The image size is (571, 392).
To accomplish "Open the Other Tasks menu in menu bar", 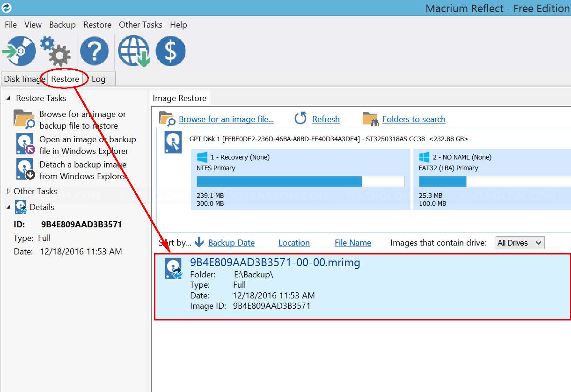I will [x=140, y=25].
